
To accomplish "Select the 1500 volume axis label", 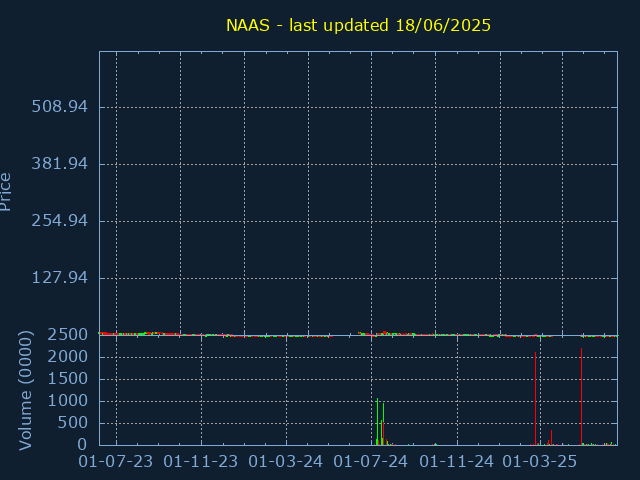I will coord(68,379).
